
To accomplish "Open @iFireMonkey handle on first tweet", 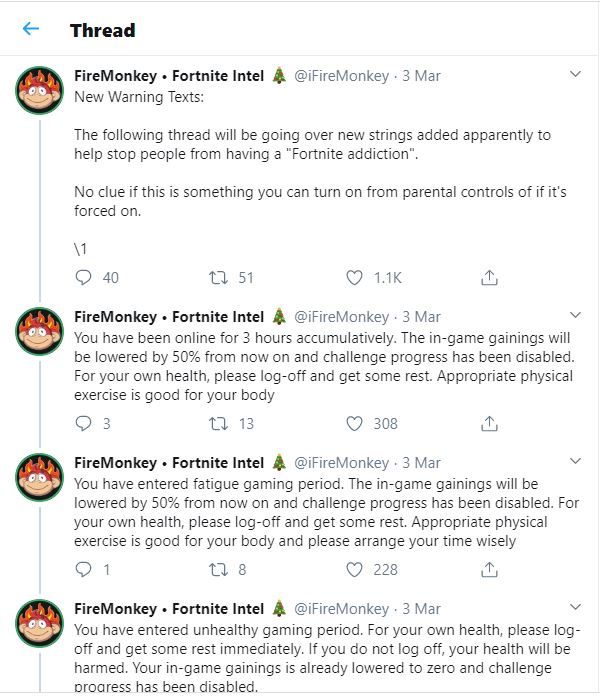I will (x=341, y=76).
